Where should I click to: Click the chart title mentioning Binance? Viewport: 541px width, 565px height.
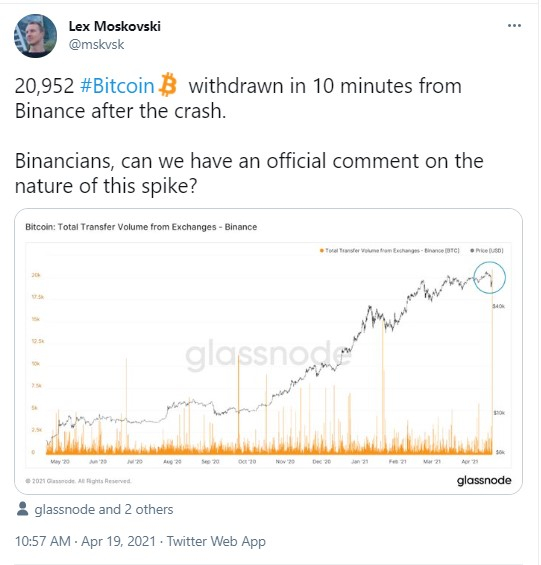pyautogui.click(x=141, y=227)
